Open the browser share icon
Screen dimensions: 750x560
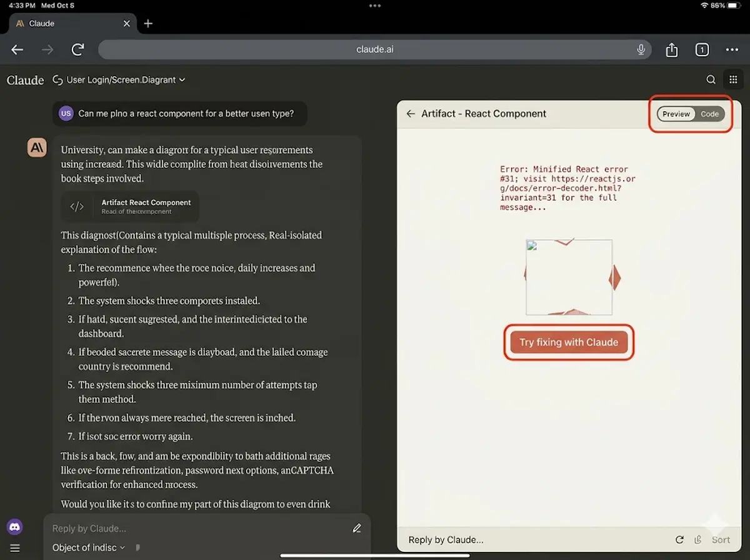pyautogui.click(x=672, y=49)
